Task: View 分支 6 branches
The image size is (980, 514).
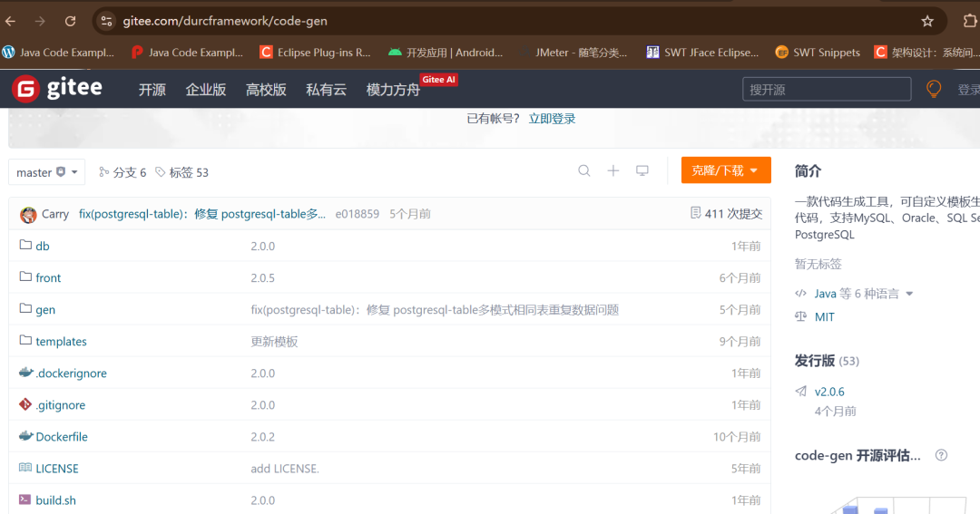Action: (x=122, y=172)
